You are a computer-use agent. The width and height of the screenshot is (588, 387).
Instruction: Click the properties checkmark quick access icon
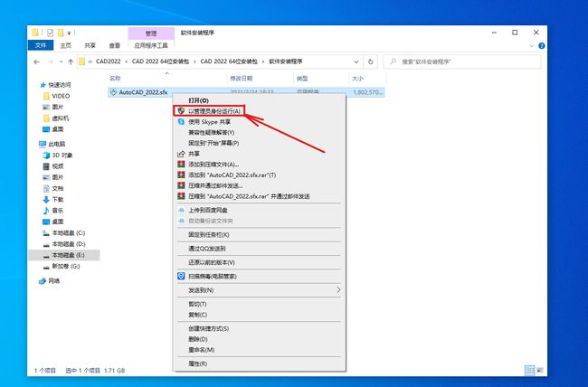50,33
